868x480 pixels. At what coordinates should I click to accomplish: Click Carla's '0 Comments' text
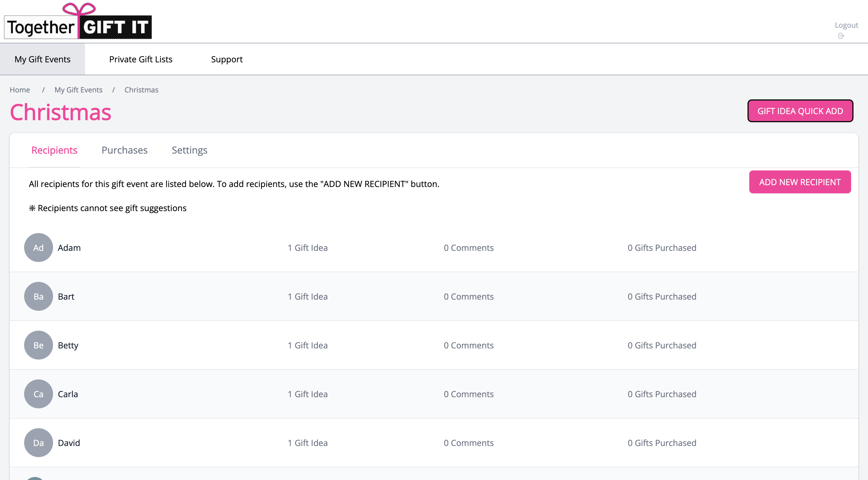(469, 394)
